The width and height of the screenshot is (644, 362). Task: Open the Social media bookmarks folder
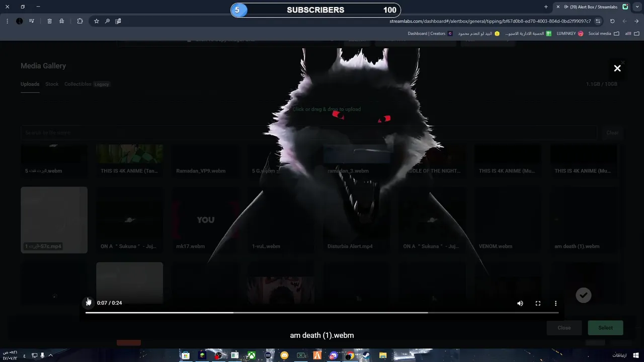pos(604,34)
